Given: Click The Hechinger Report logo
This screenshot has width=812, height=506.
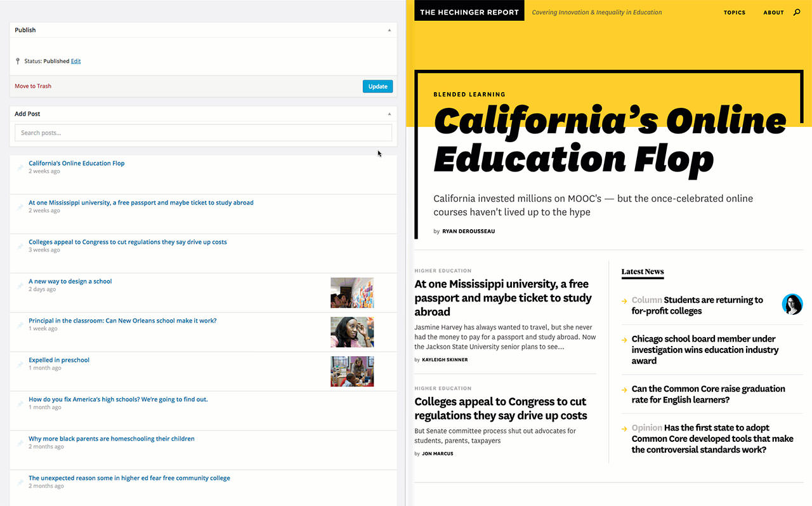Looking at the screenshot, I should 469,12.
